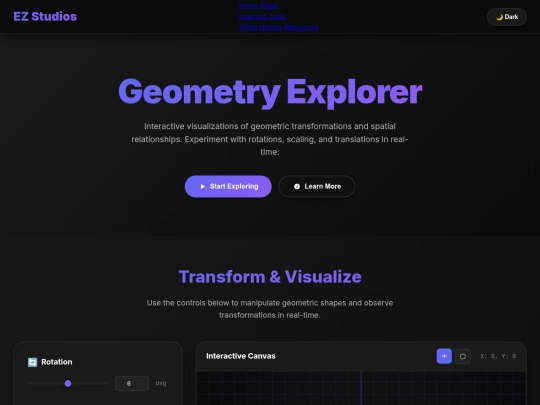Click the EZ Studios logo
This screenshot has width=540, height=405.
point(45,17)
